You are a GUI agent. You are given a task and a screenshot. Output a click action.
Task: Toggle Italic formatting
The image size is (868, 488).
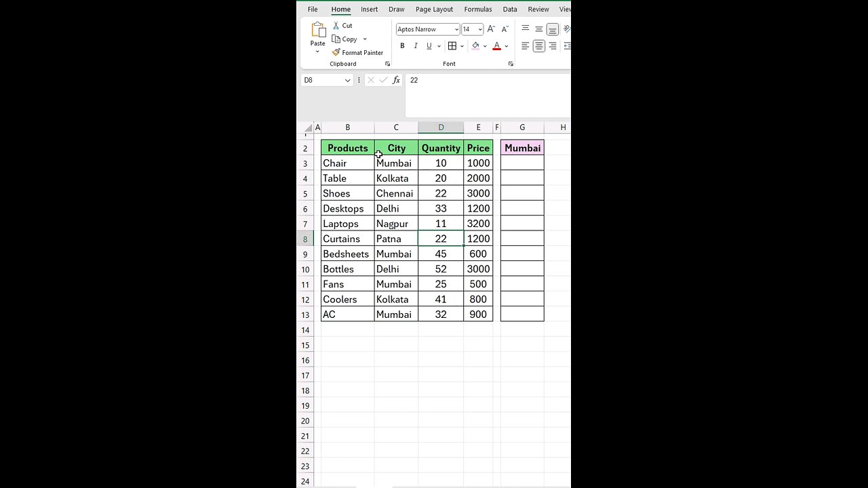point(416,46)
